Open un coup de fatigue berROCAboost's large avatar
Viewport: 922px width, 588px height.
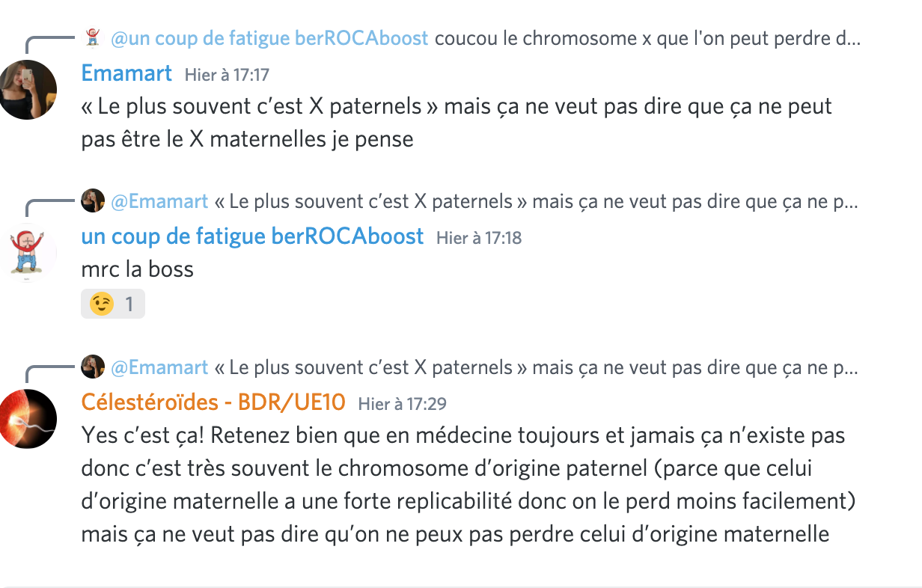(x=28, y=254)
